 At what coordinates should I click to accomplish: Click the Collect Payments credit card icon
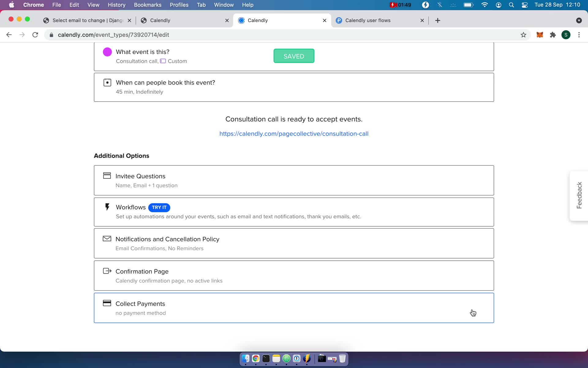[x=107, y=303]
